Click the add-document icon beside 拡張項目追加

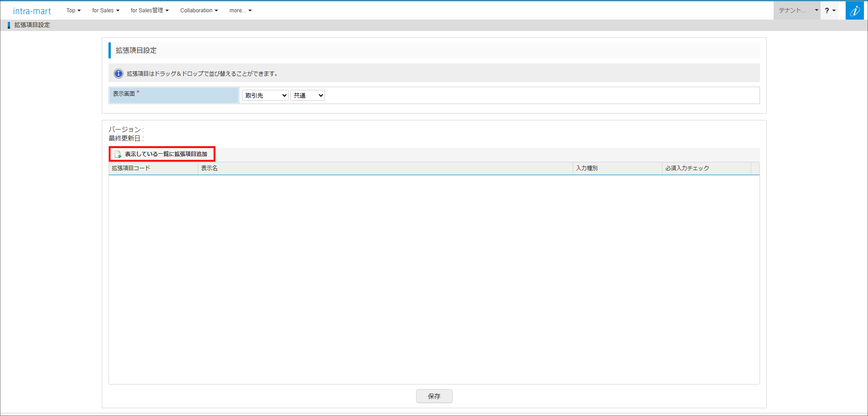click(118, 154)
